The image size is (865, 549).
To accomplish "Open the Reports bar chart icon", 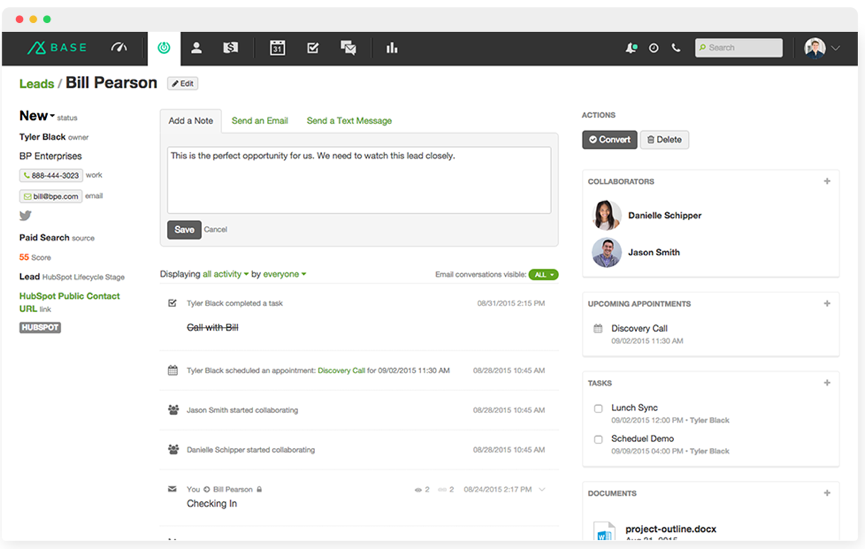I will click(x=392, y=48).
